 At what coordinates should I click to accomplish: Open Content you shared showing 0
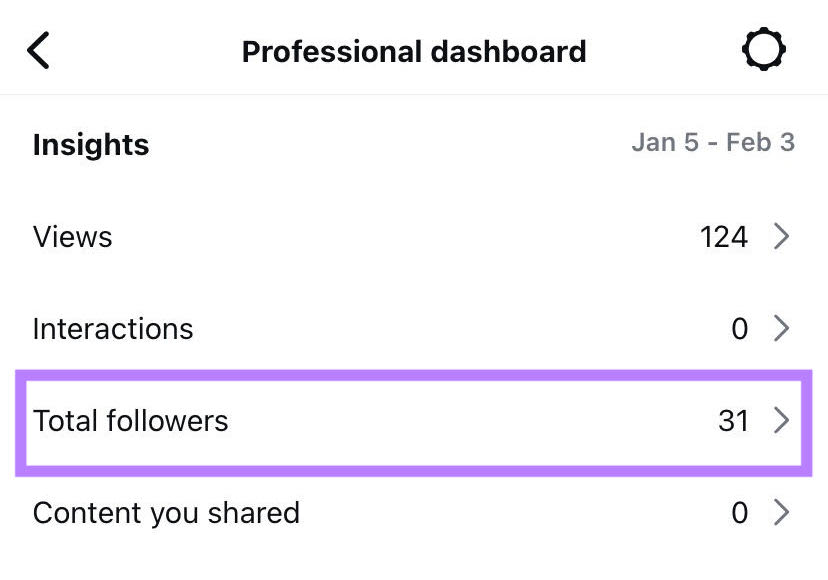tap(400, 513)
